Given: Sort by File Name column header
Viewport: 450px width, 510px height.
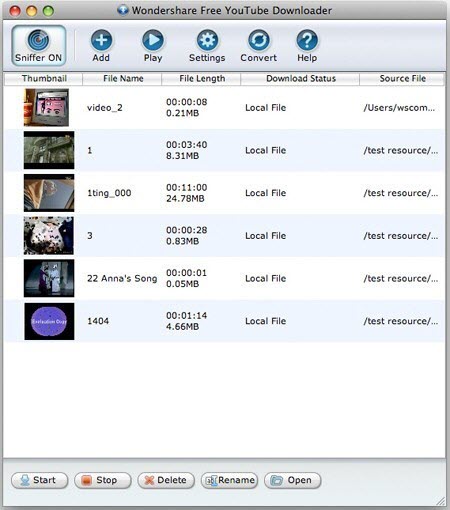Looking at the screenshot, I should (x=122, y=79).
